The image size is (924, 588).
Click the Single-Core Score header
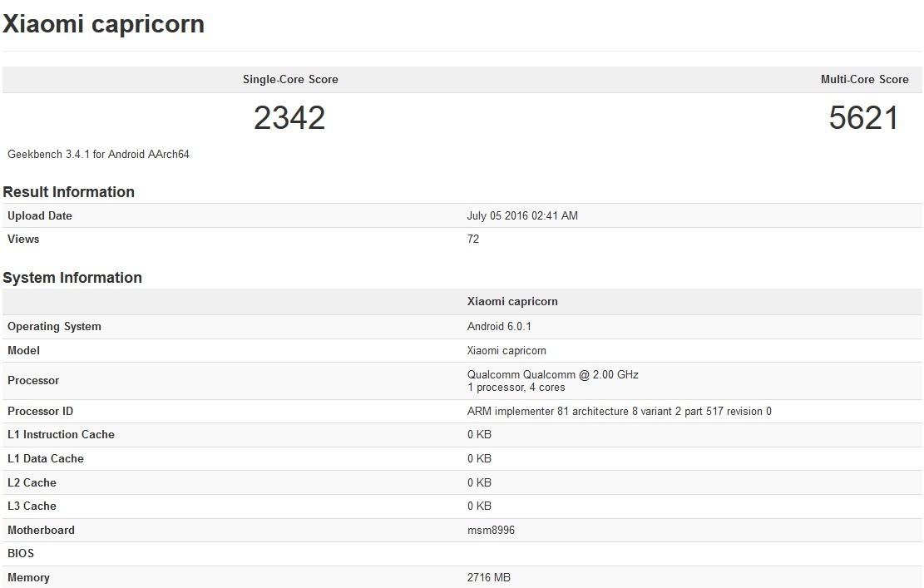[x=290, y=80]
